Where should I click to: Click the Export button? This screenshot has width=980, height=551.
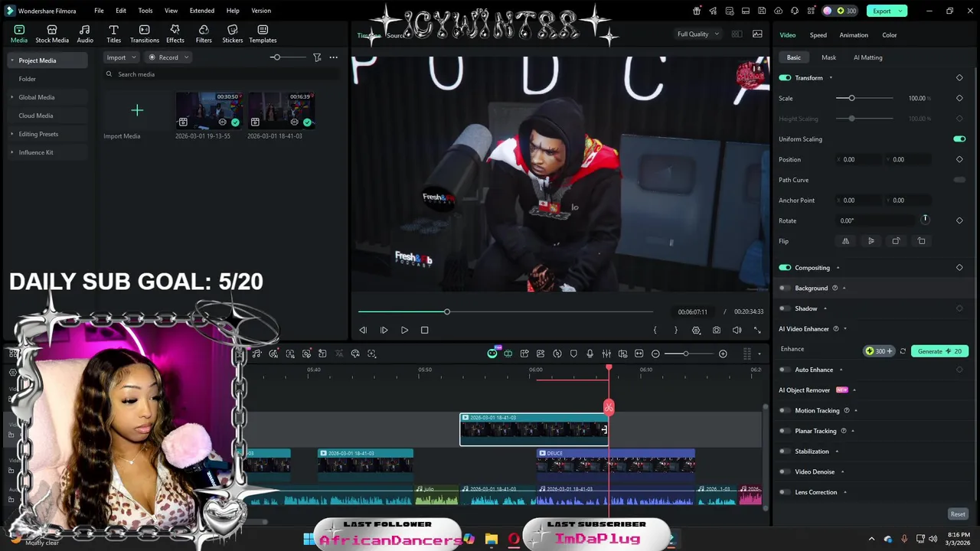coord(887,11)
